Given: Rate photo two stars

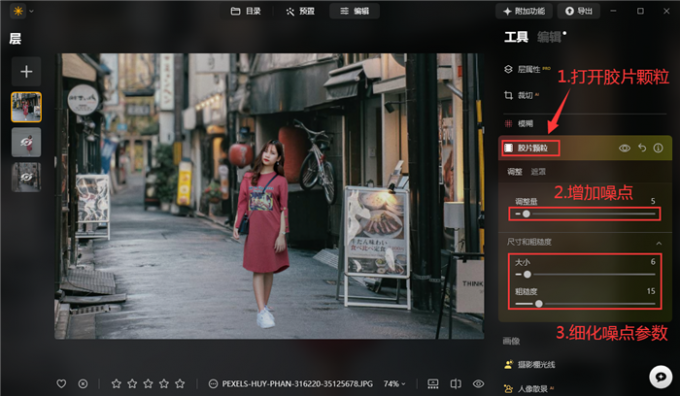Looking at the screenshot, I should 132,384.
